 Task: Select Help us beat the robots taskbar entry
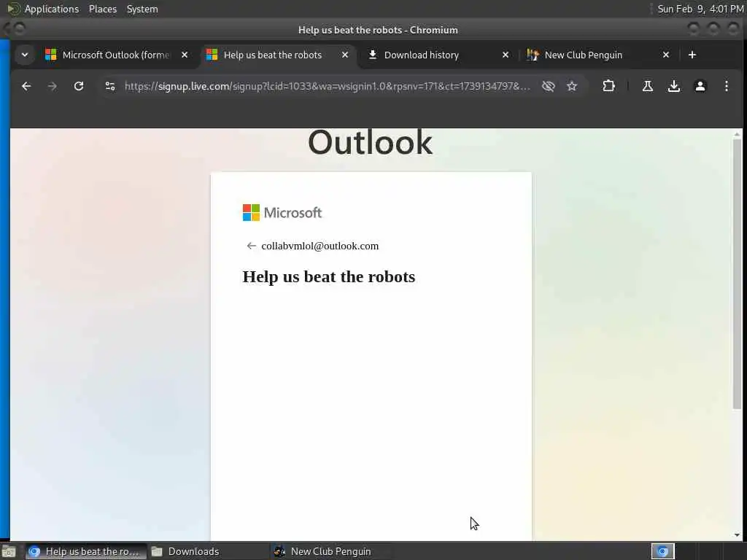point(85,551)
